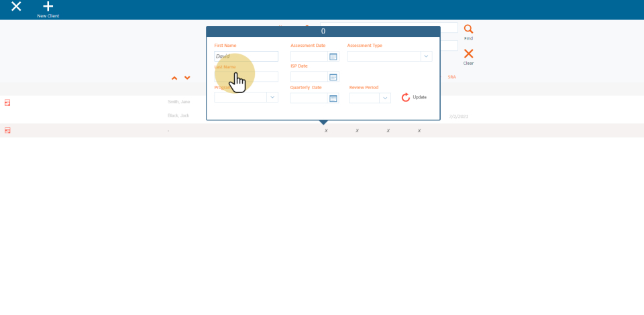Open the Assessment Date calendar picker
The width and height of the screenshot is (644, 315).
[x=333, y=56]
